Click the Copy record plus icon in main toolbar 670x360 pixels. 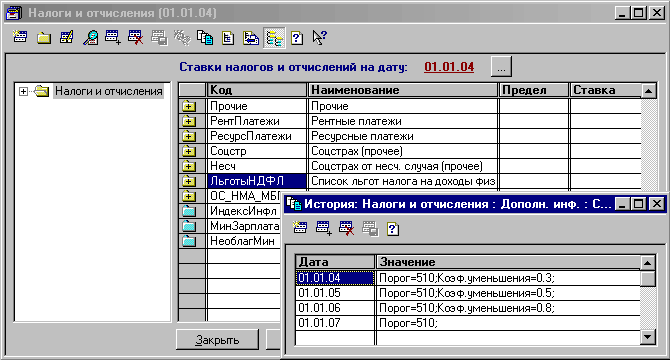(x=113, y=38)
